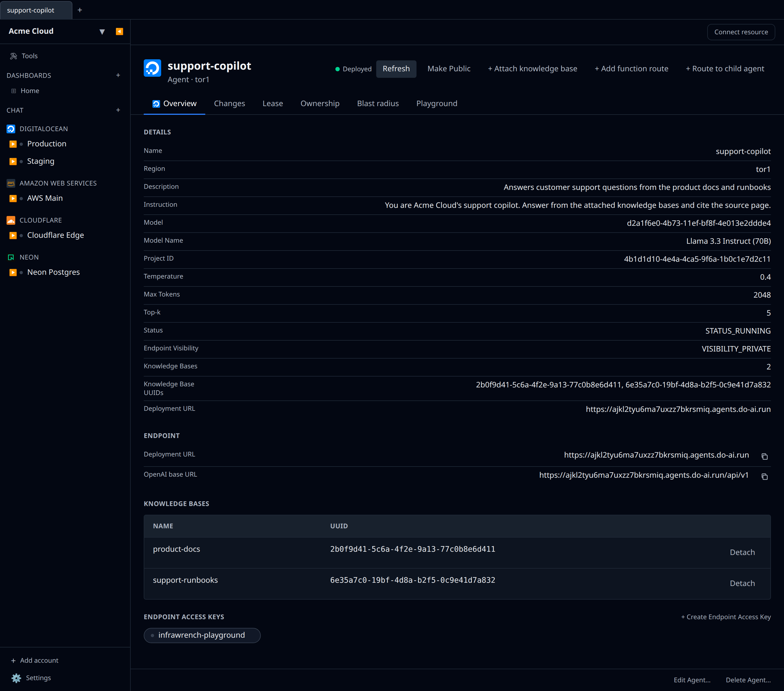
Task: Switch to the Overview tab
Action: point(174,103)
